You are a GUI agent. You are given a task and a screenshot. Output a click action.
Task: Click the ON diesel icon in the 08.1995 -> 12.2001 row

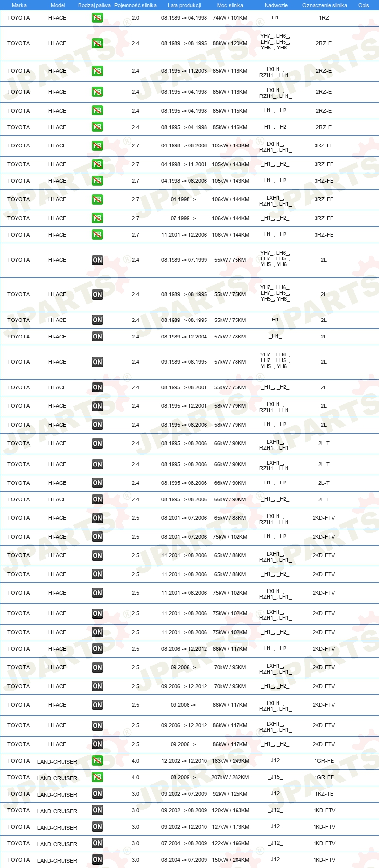tap(97, 406)
